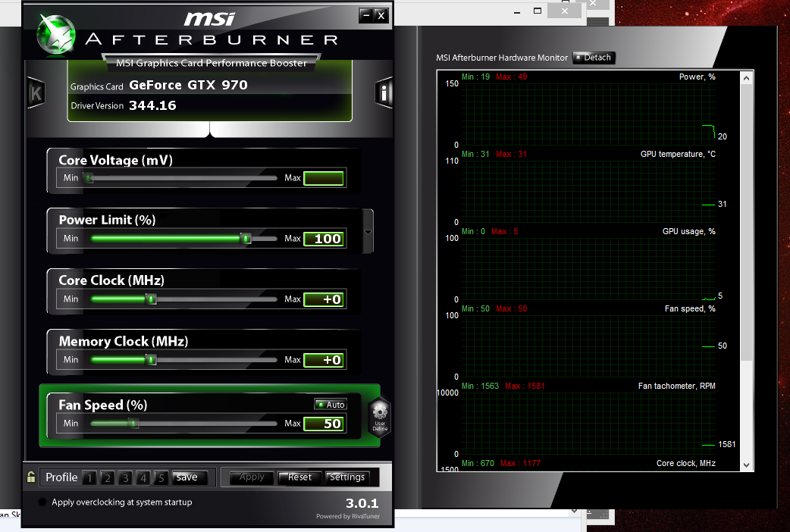Viewport: 790px width, 532px height.
Task: Click the Core clock, MHz graph label
Action: (685, 464)
